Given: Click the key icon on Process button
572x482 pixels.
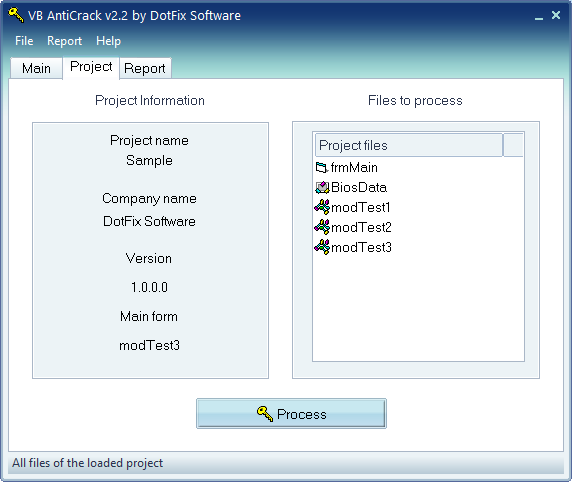Looking at the screenshot, I should coord(265,414).
